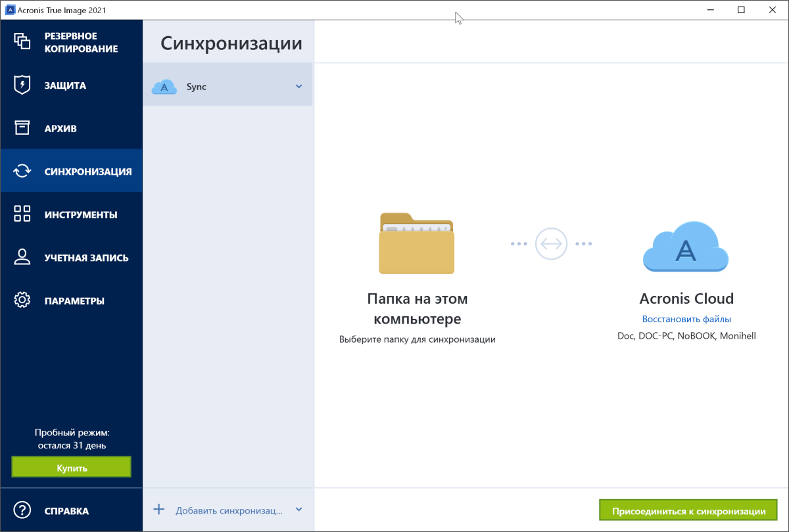Click the large Acronis Cloud icon
The width and height of the screenshot is (789, 532).
tap(686, 247)
